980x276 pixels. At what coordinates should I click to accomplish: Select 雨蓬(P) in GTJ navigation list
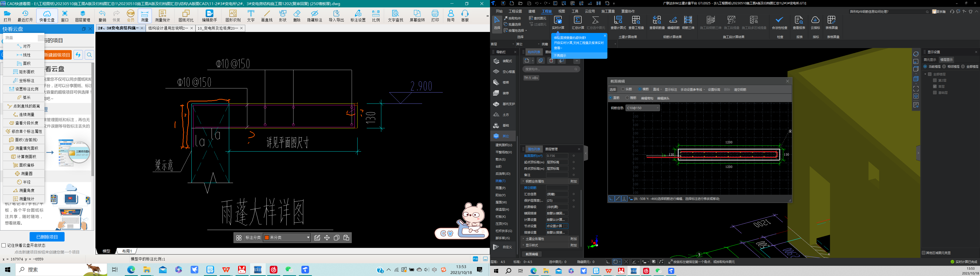[x=500, y=188]
